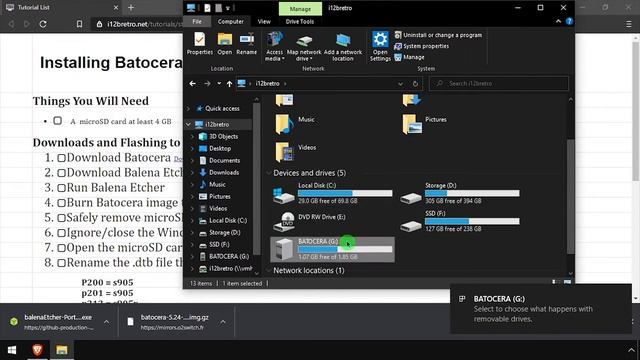This screenshot has height=360, width=640.
Task: Check the Download Balena Etcher box
Action: (x=61, y=173)
